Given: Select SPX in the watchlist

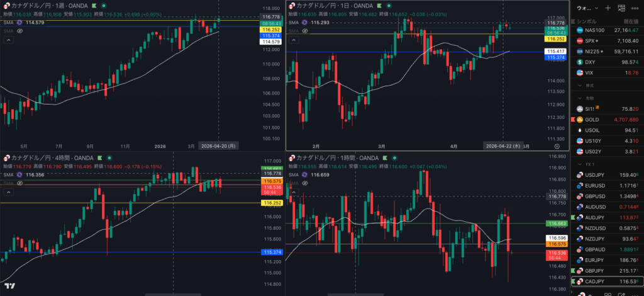Looking at the screenshot, I should (x=608, y=41).
